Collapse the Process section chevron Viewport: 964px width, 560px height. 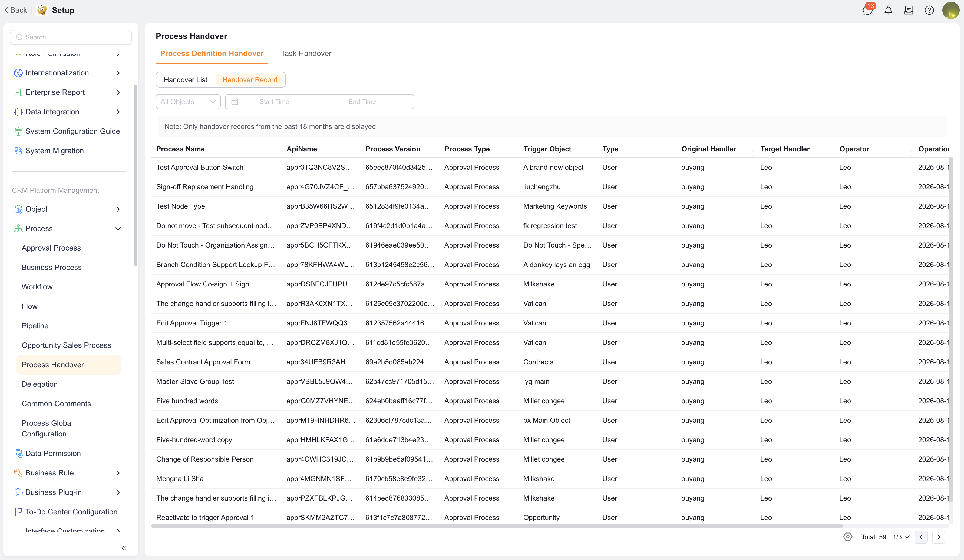tap(118, 229)
